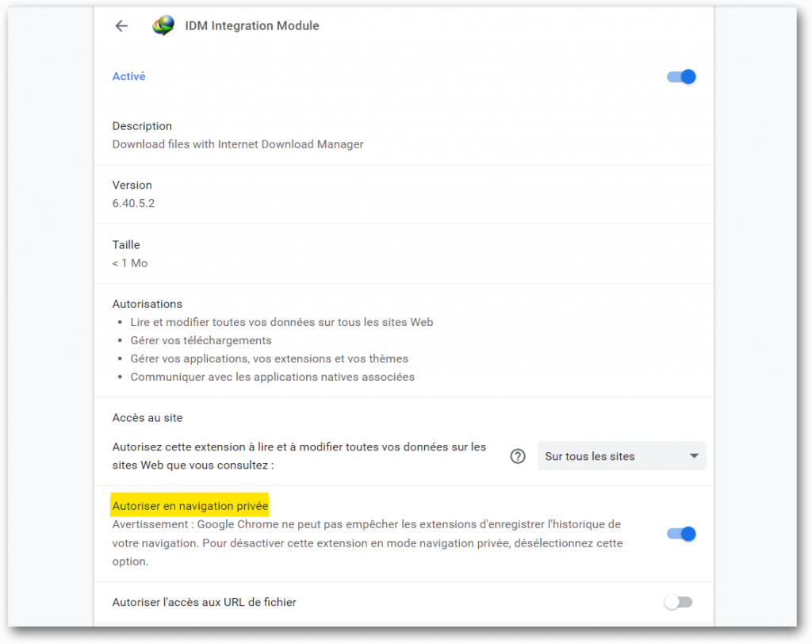This screenshot has width=812, height=644.
Task: Select the IDM Integration Module title
Action: coord(252,25)
